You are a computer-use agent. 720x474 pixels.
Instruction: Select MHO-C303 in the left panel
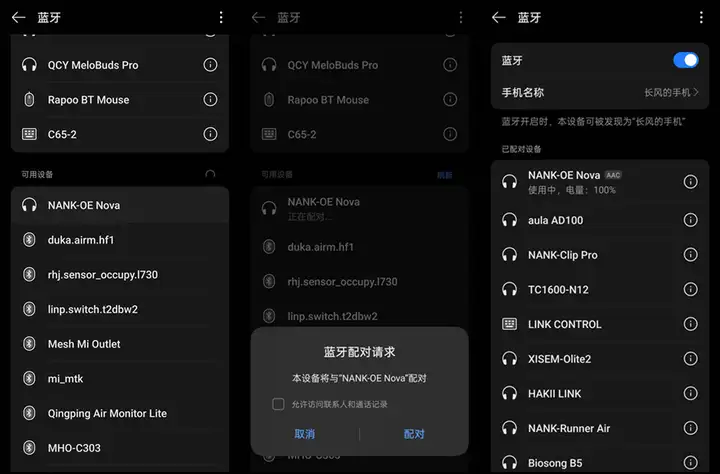point(120,448)
